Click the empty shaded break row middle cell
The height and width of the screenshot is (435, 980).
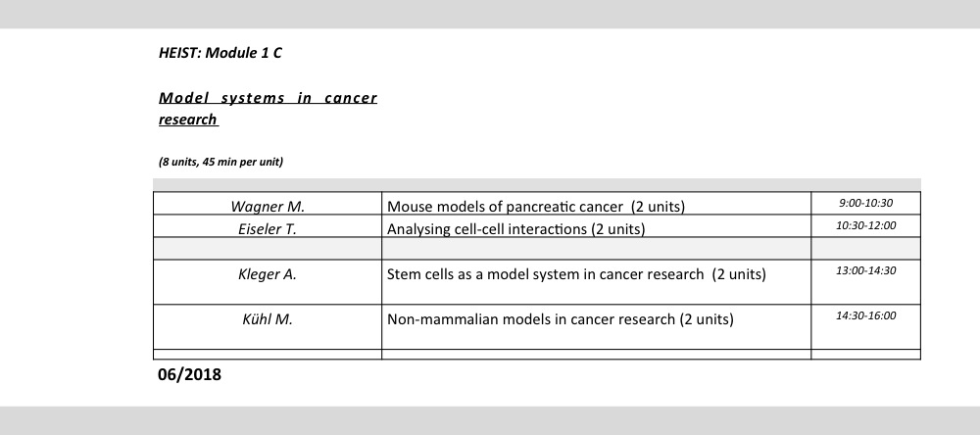(596, 249)
